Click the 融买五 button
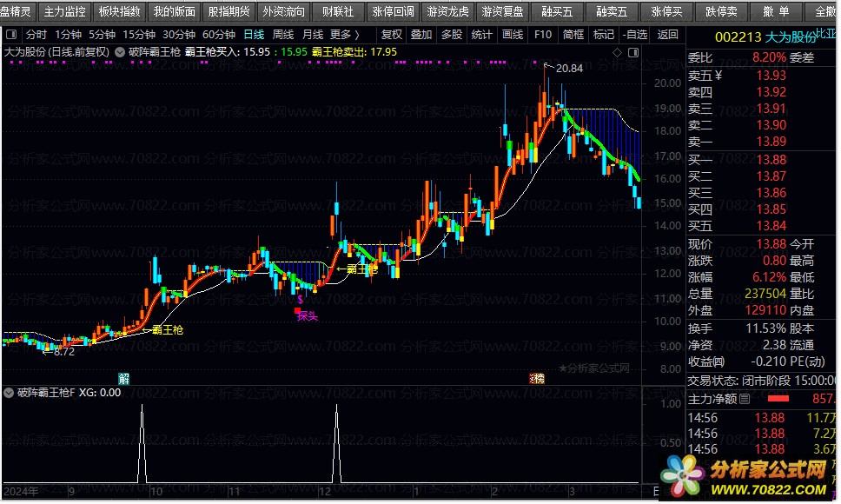Viewport: 841px width, 504px height. click(x=557, y=11)
